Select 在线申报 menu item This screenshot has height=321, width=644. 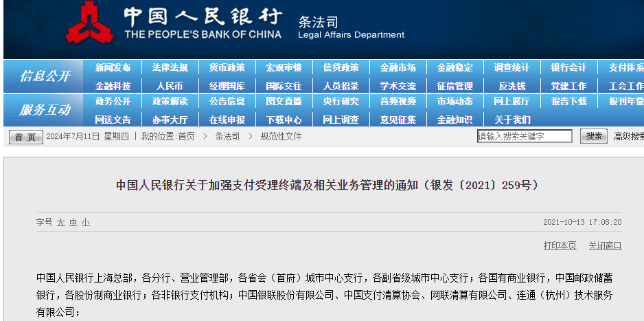click(x=227, y=120)
